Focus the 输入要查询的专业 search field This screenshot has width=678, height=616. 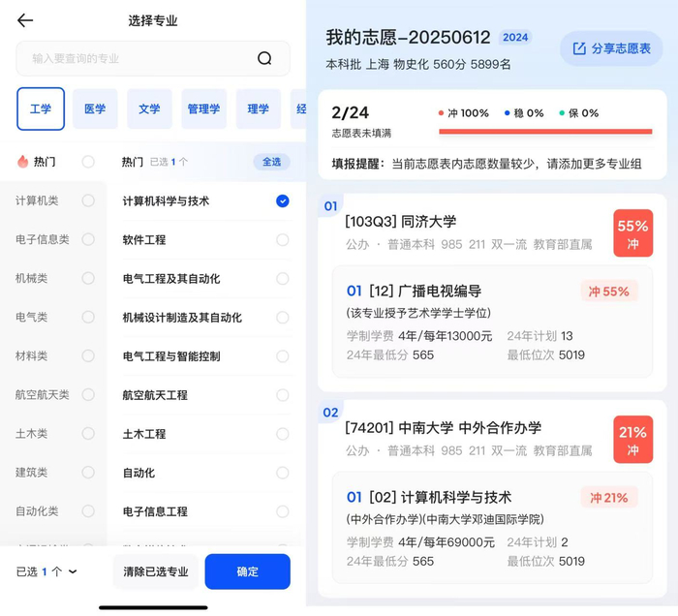tap(153, 58)
